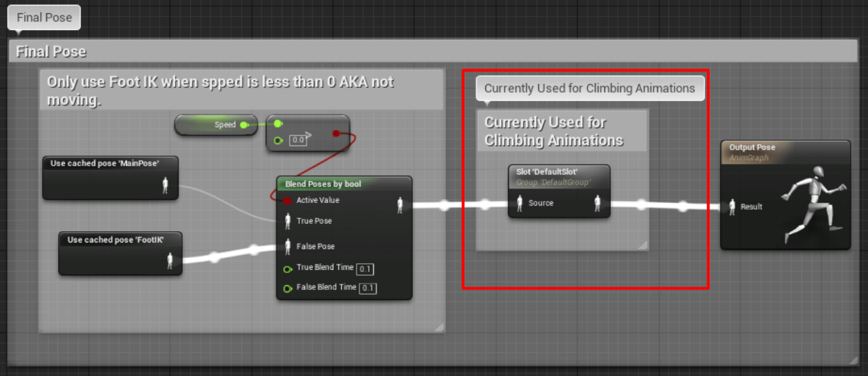868x376 pixels.
Task: Click first reroute dot on FootIK wire
Action: point(214,256)
